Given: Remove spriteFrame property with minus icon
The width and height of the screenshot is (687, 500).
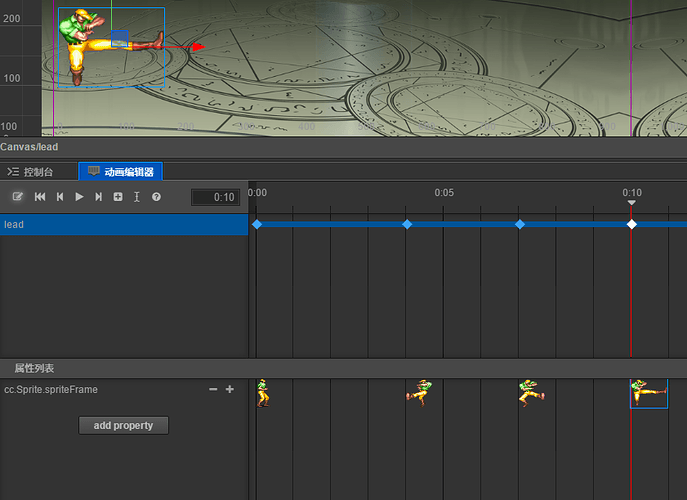Looking at the screenshot, I should coord(213,389).
